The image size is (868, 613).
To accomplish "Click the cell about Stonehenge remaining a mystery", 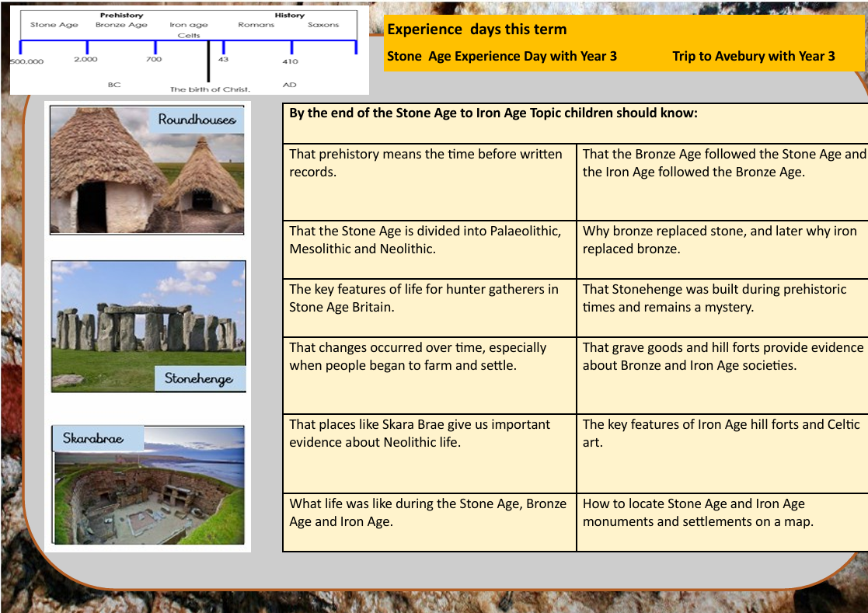I will (x=721, y=307).
